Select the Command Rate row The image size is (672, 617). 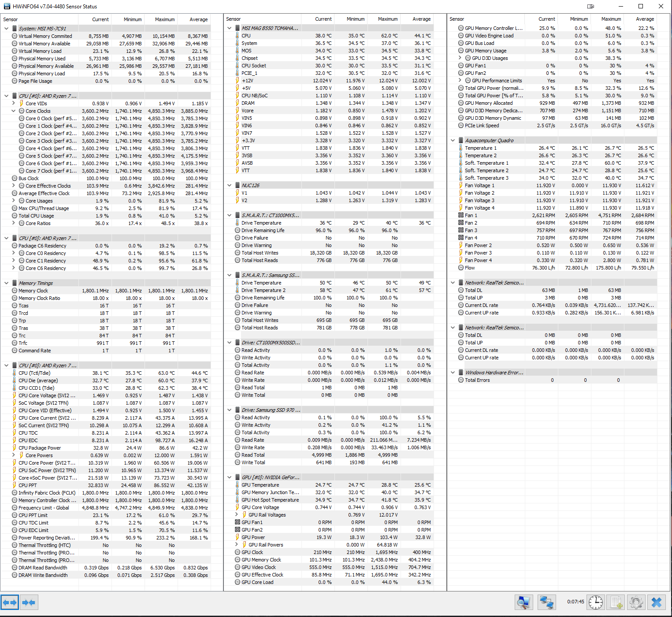click(x=106, y=351)
